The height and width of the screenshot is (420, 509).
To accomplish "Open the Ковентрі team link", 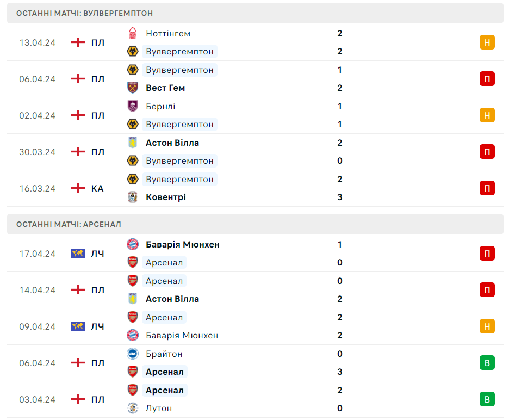I will click(166, 197).
